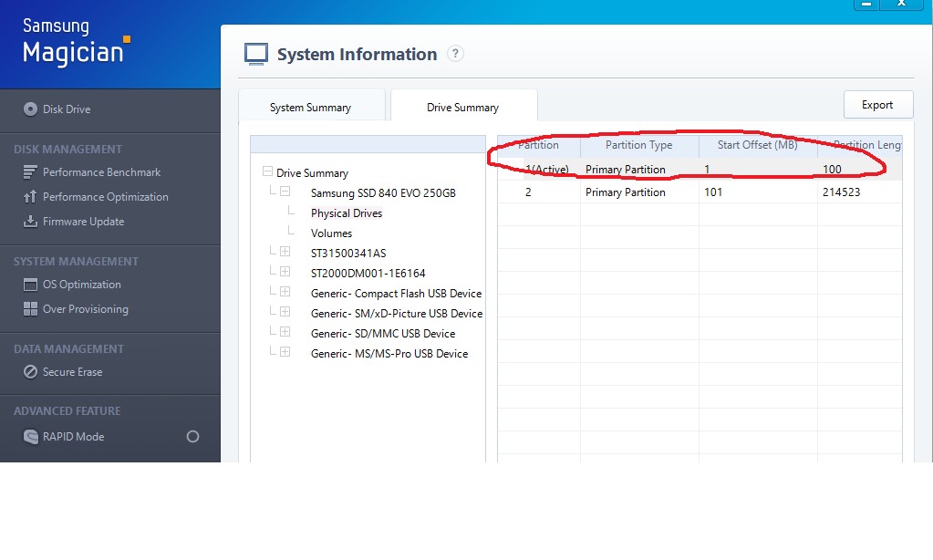Open OS Optimization settings
933x560 pixels.
[x=81, y=285]
